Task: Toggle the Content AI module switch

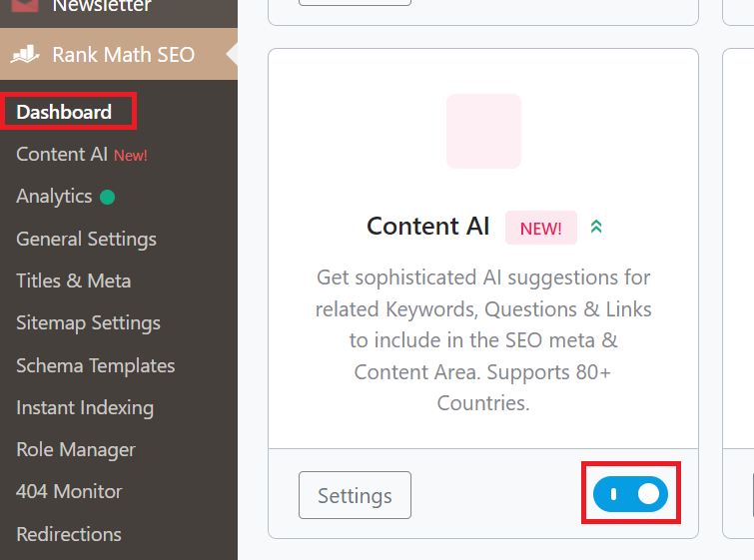Action: pyautogui.click(x=630, y=494)
